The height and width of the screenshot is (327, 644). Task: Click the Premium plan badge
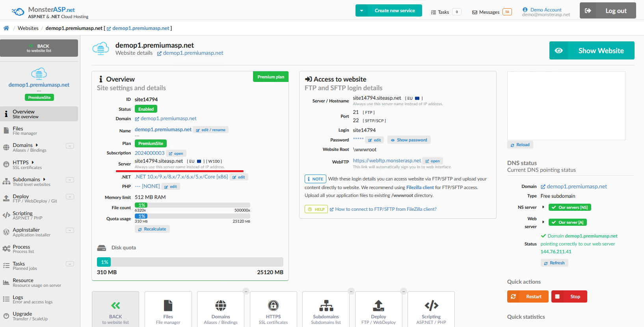pos(271,77)
